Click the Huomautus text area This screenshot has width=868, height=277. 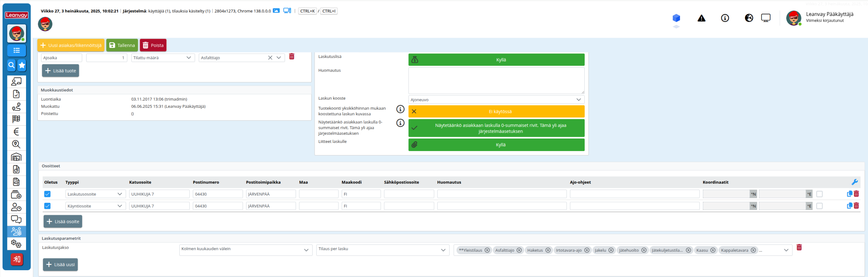[x=496, y=81]
